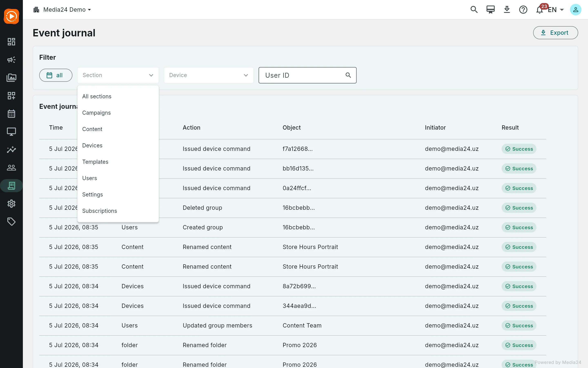
Task: Select Settings in the Section list
Action: click(118, 194)
